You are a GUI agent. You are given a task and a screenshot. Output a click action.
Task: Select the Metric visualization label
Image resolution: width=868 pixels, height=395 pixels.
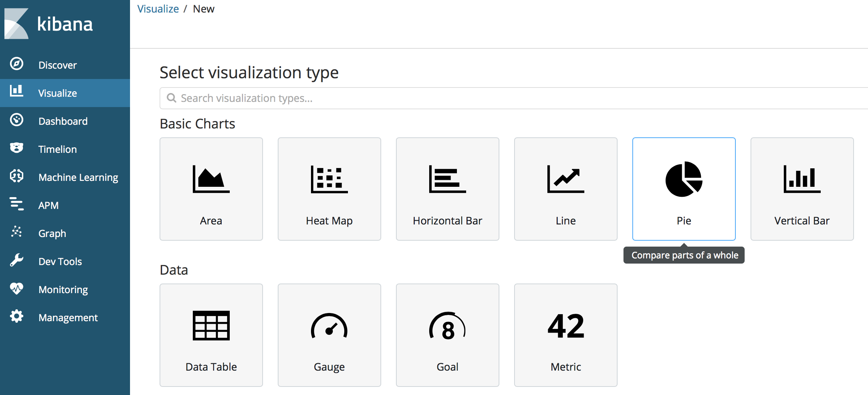coord(565,367)
